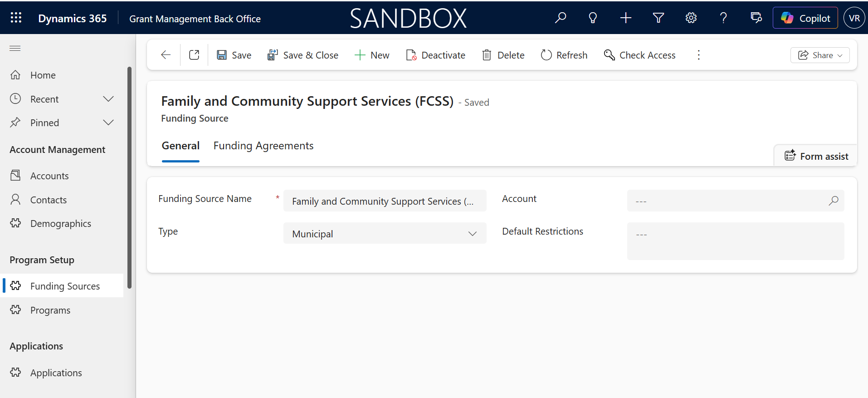Open the app launcher waffle icon
This screenshot has height=398, width=868.
tap(16, 18)
